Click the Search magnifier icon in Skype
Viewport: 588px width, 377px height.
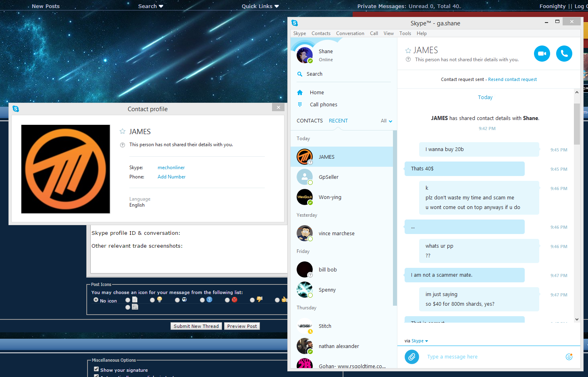pyautogui.click(x=299, y=74)
